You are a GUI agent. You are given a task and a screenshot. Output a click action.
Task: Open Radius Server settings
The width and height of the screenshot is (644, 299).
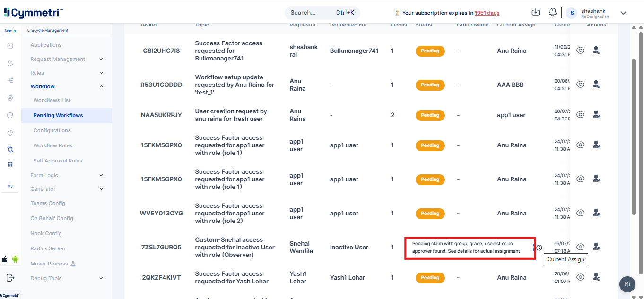[48, 248]
